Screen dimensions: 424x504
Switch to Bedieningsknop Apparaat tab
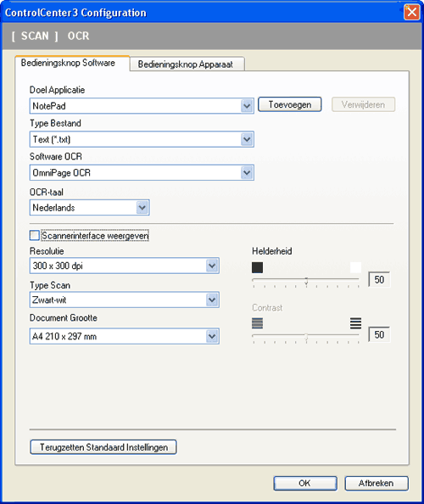187,64
